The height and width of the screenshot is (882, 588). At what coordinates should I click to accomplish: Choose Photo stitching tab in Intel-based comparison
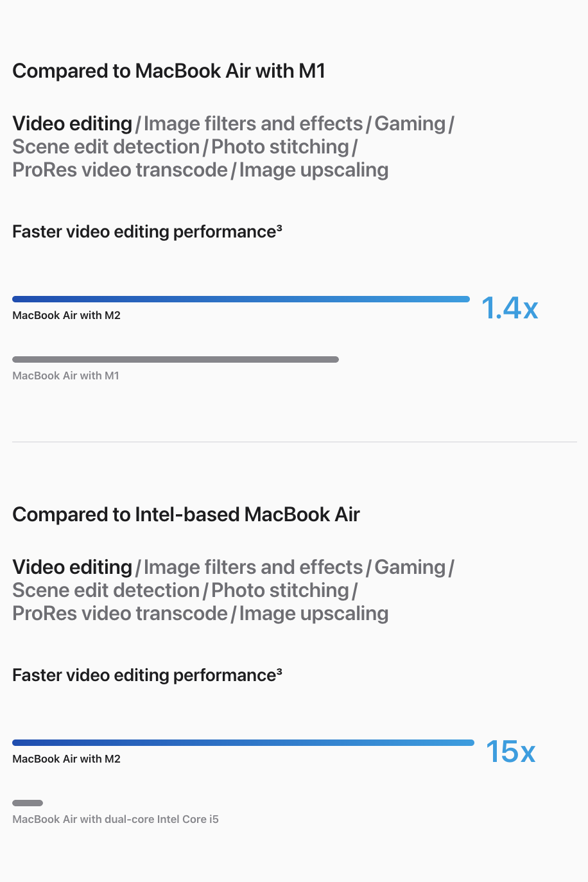point(280,590)
